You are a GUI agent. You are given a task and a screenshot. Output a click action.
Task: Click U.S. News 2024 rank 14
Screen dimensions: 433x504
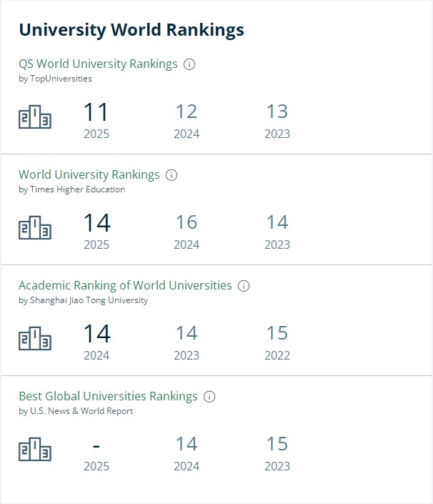coord(186,444)
